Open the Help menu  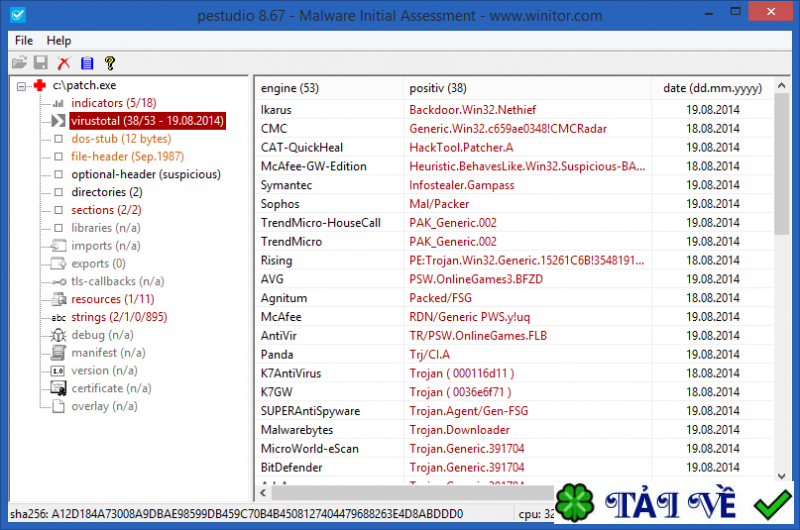[x=59, y=40]
